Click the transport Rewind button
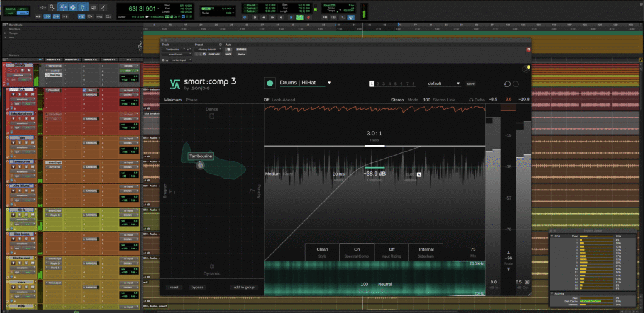This screenshot has height=313, width=644. click(x=264, y=17)
